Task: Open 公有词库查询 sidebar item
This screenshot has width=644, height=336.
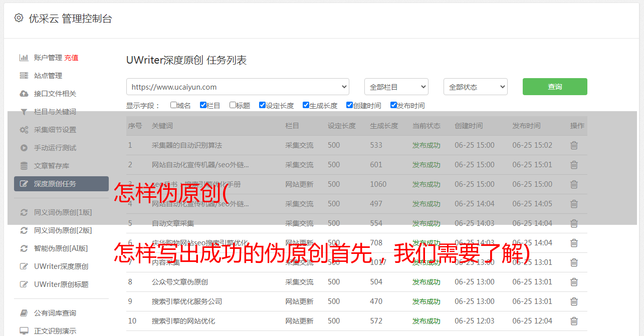Action: point(55,313)
